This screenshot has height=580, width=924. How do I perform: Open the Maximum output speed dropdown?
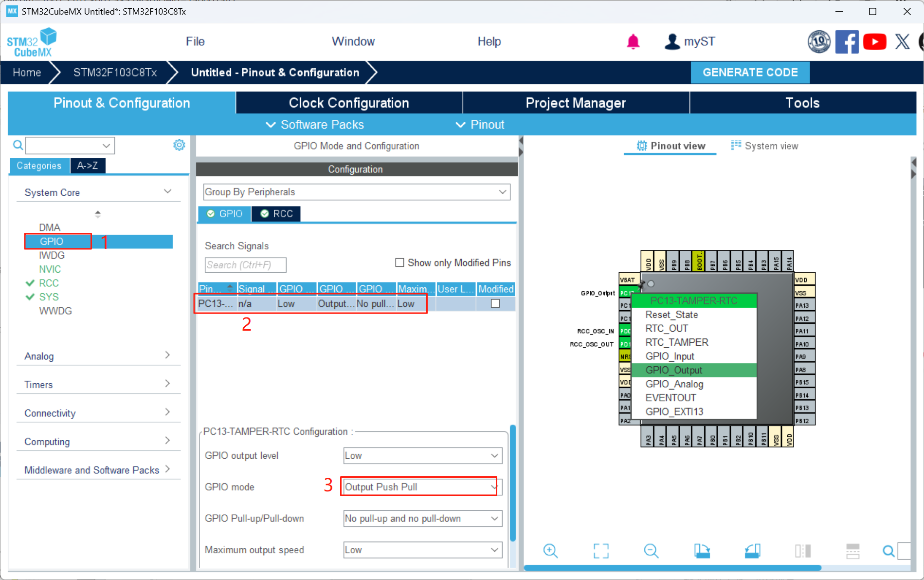point(422,550)
